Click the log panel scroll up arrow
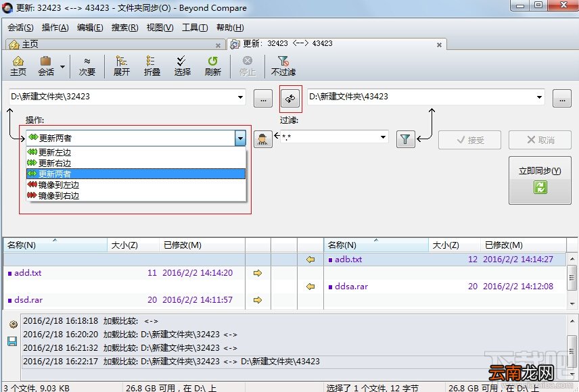 [572, 320]
